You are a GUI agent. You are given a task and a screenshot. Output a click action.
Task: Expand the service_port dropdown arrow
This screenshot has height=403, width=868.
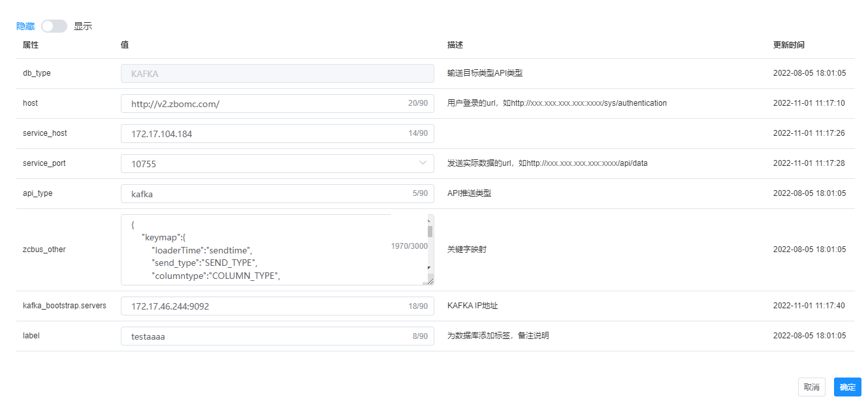(x=423, y=163)
